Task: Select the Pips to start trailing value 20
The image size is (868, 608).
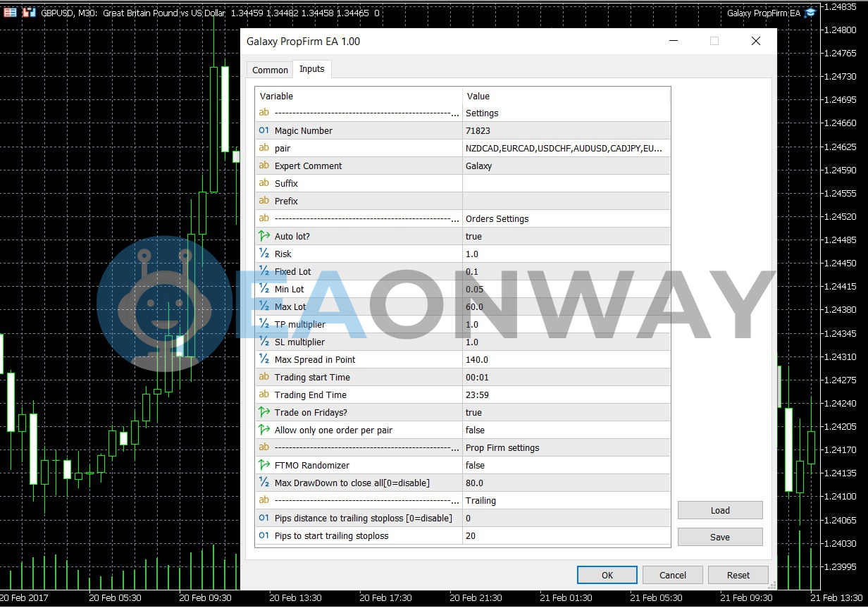Action: [566, 535]
